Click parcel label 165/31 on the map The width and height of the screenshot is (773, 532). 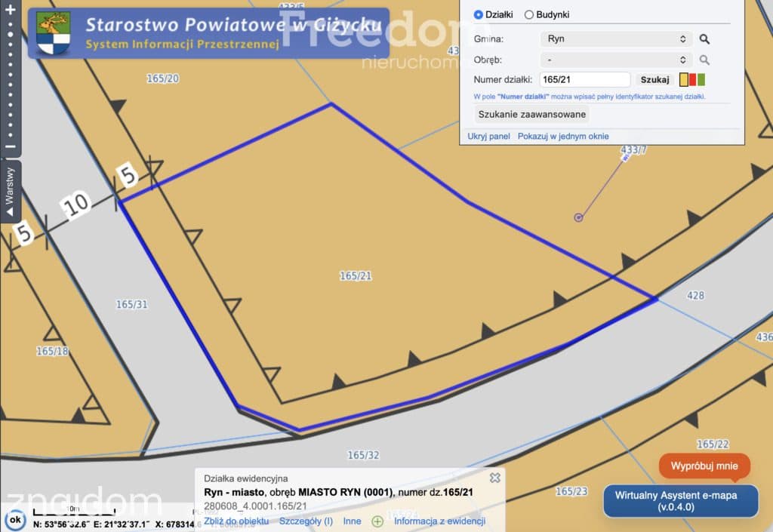[x=131, y=304]
